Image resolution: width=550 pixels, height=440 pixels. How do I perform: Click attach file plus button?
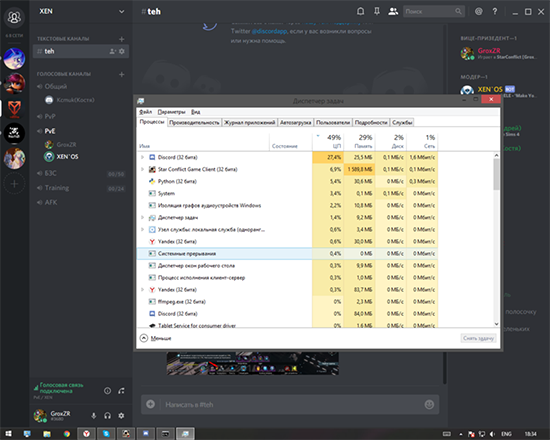point(150,405)
